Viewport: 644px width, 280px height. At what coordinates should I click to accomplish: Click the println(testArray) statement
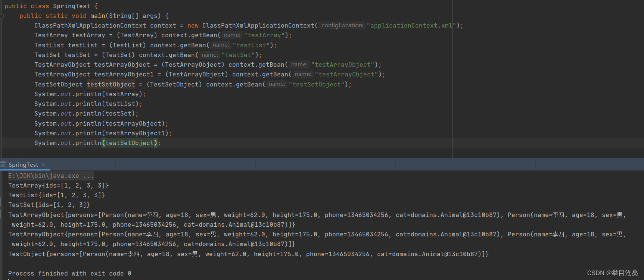tap(90, 94)
